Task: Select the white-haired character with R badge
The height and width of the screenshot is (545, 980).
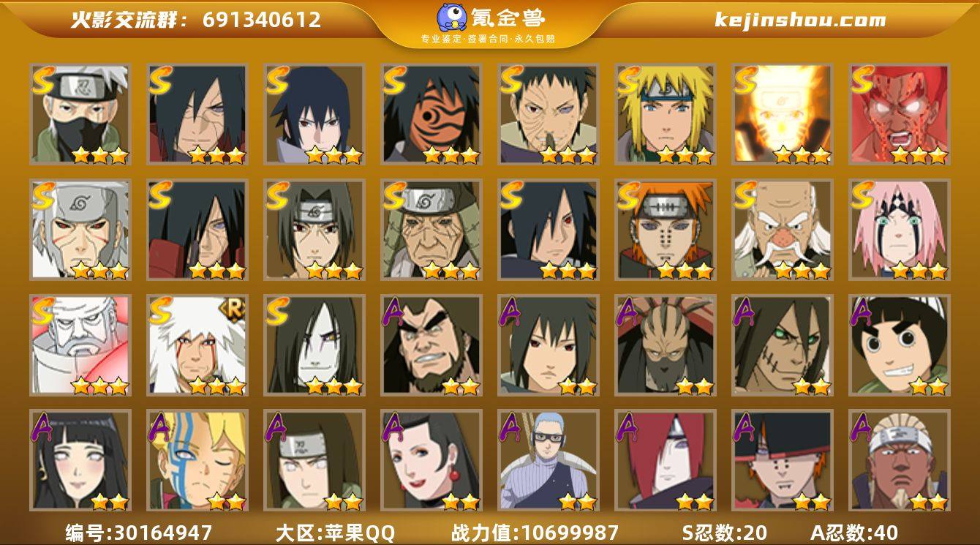Action: (197, 345)
